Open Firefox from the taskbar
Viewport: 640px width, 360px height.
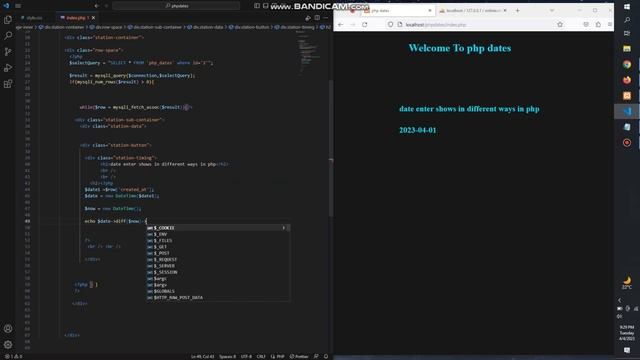tap(627, 80)
